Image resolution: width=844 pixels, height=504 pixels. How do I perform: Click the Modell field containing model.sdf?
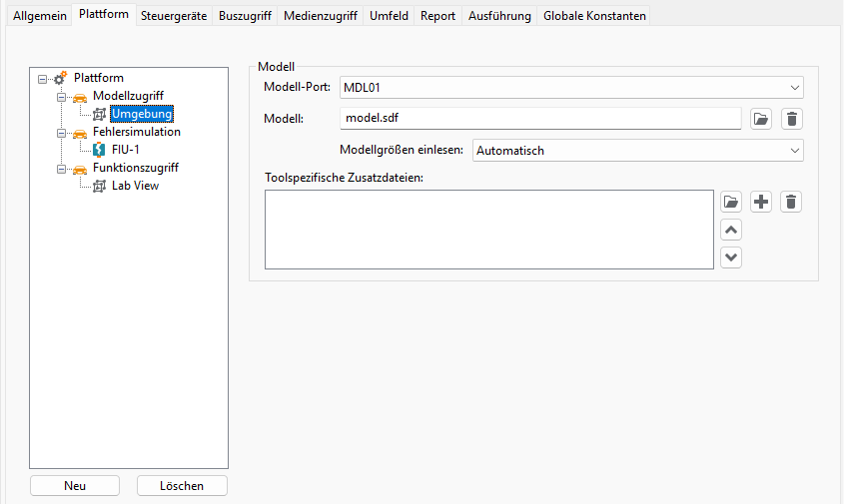click(540, 119)
